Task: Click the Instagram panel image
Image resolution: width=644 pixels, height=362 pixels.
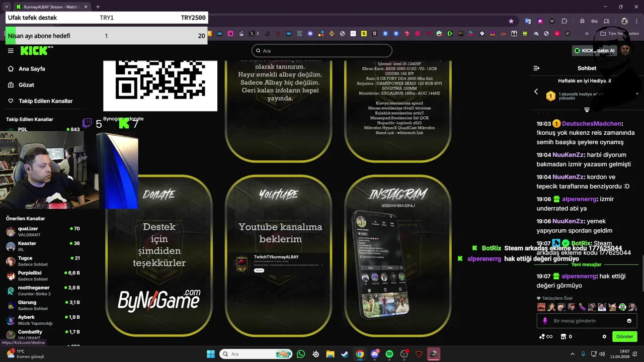Action: pyautogui.click(x=397, y=255)
